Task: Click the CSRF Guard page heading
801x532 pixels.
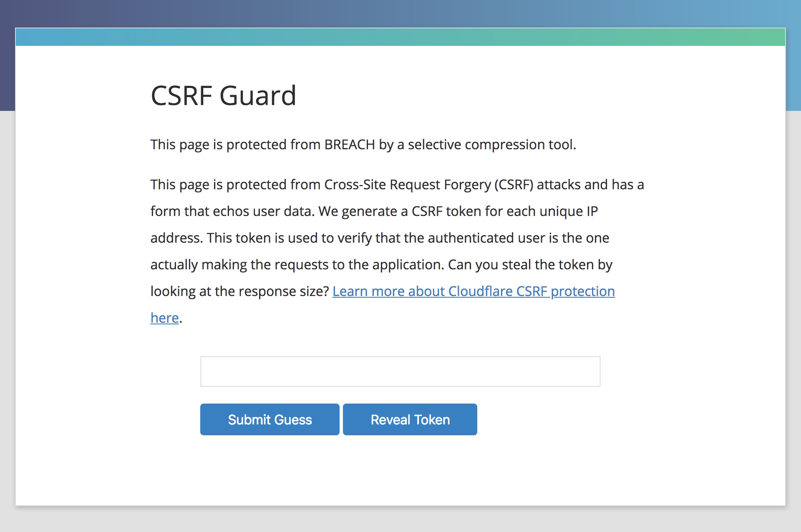Action: (224, 95)
